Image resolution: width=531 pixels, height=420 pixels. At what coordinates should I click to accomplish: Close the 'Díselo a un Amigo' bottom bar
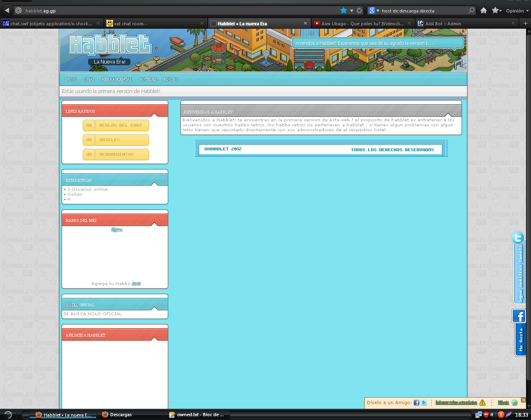pyautogui.click(x=524, y=400)
